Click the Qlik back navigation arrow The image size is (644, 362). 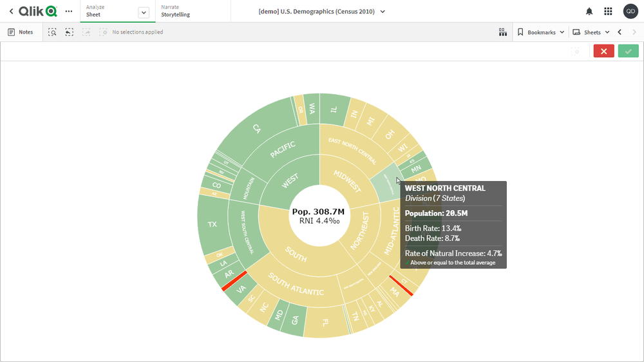(11, 11)
